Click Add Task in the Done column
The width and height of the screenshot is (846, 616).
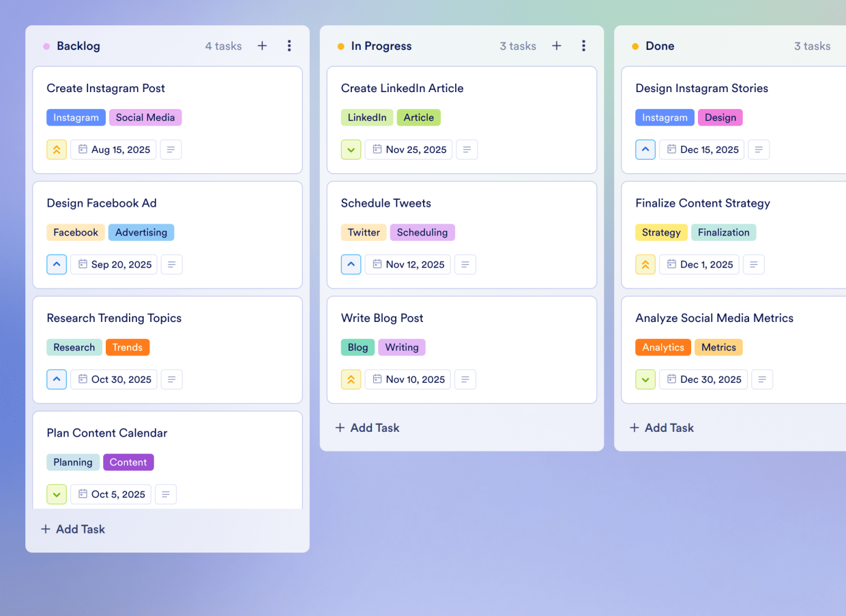(661, 428)
